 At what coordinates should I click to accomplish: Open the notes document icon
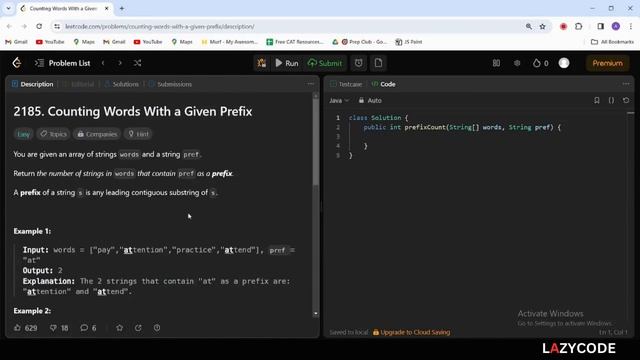tap(378, 63)
